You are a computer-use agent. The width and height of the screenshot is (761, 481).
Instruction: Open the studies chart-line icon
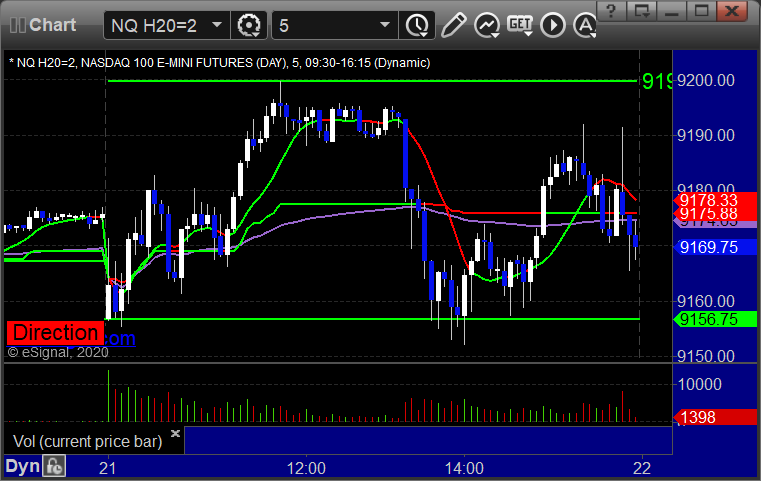[487, 25]
